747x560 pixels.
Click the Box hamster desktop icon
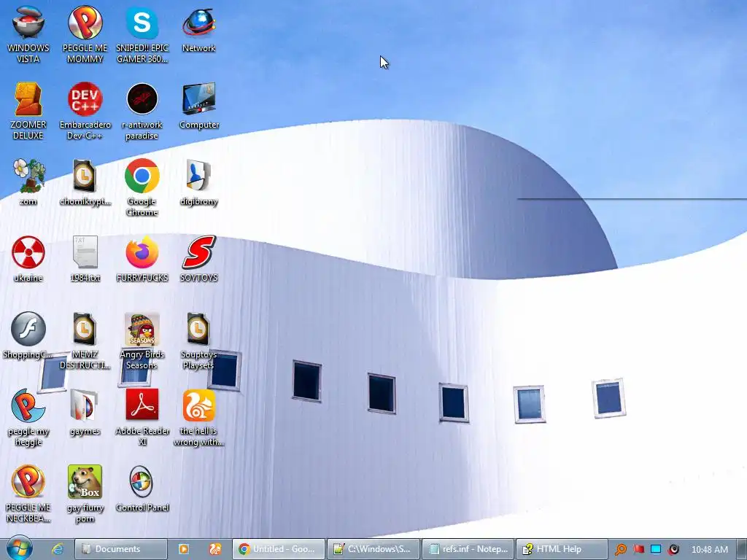click(x=85, y=494)
